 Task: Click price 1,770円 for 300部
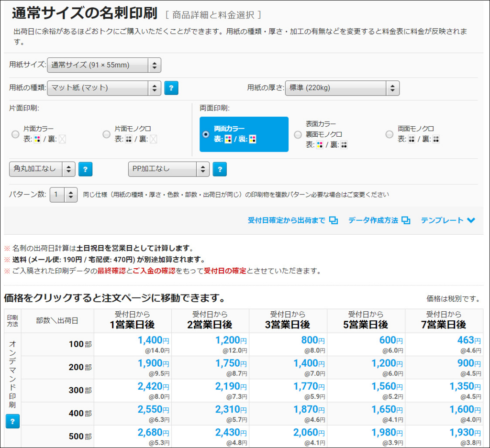pos(309,386)
